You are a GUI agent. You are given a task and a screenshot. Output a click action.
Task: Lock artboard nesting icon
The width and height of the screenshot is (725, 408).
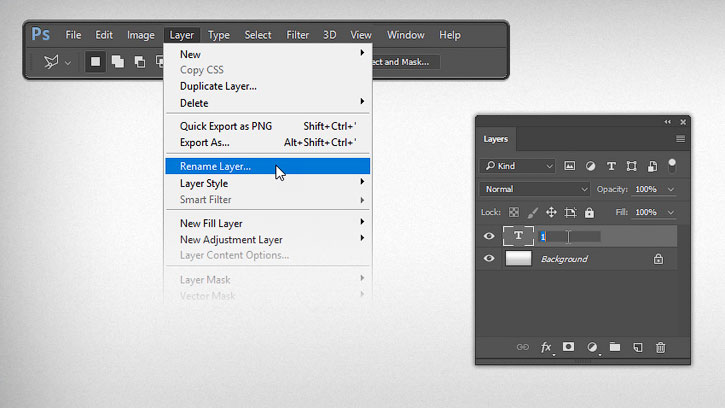570,212
